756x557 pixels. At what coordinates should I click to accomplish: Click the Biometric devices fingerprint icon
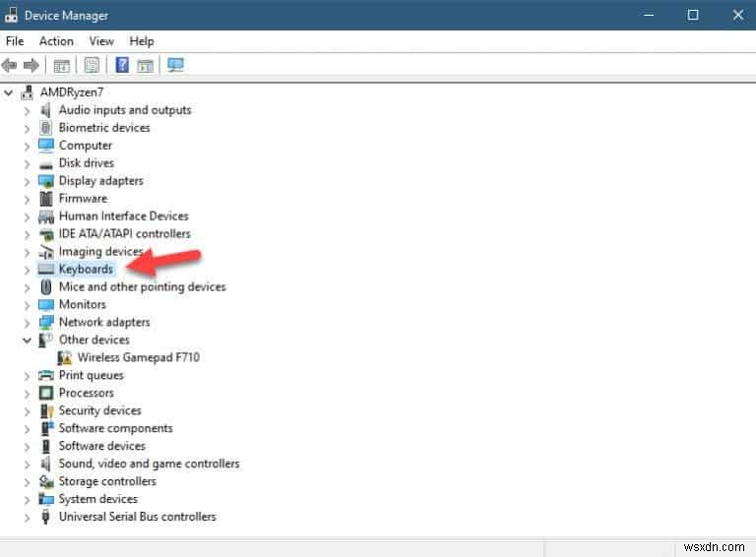(x=46, y=128)
